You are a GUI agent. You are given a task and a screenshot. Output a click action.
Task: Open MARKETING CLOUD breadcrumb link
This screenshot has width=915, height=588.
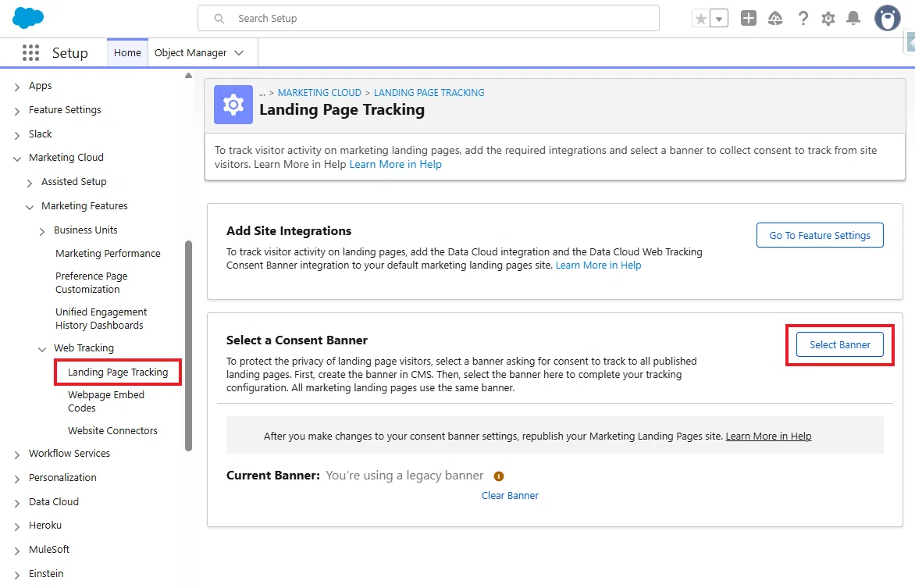pos(319,93)
